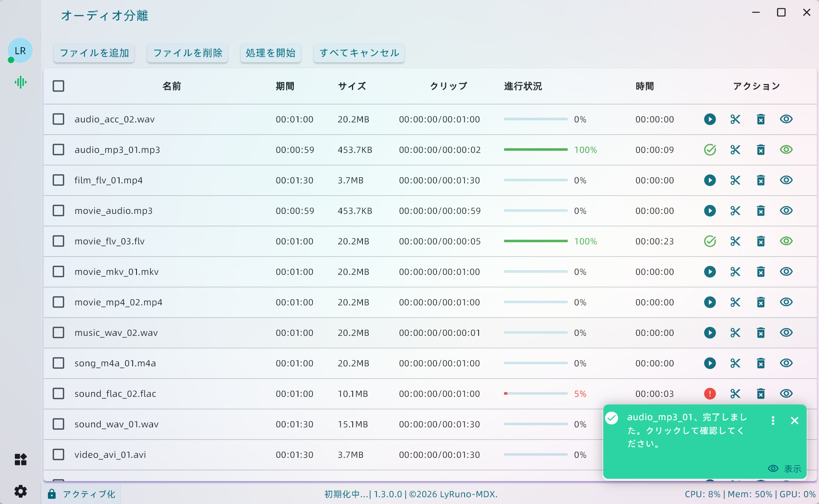Open the modules grid icon in sidebar
This screenshot has width=819, height=504.
(20, 460)
